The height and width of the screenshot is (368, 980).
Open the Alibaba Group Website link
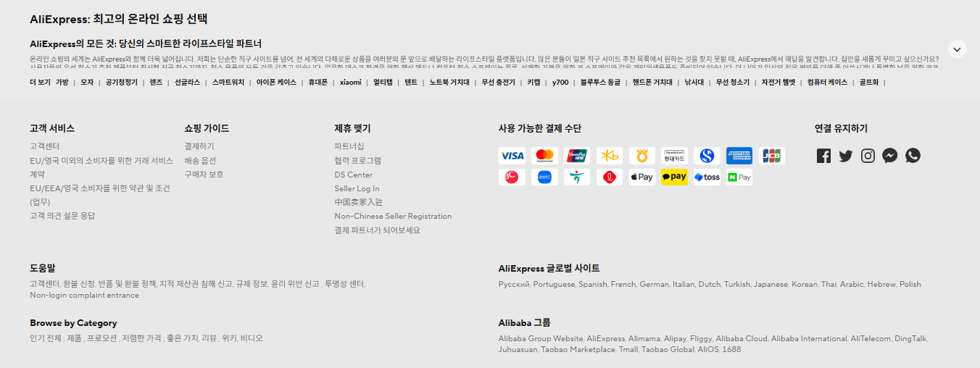[x=541, y=338]
